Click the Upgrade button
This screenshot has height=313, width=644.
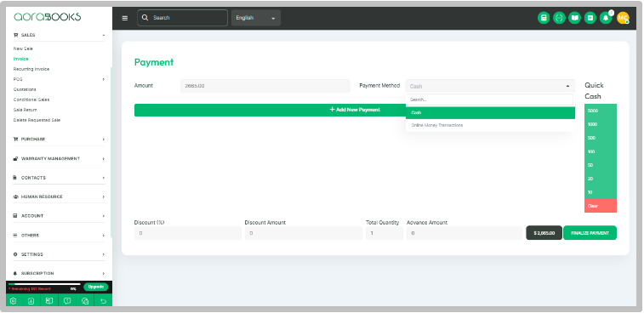(95, 287)
